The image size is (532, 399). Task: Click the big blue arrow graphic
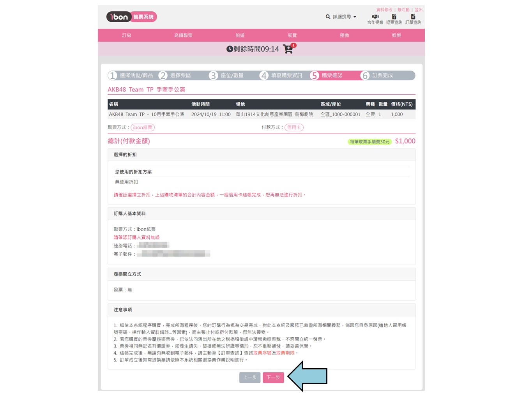pos(308,376)
